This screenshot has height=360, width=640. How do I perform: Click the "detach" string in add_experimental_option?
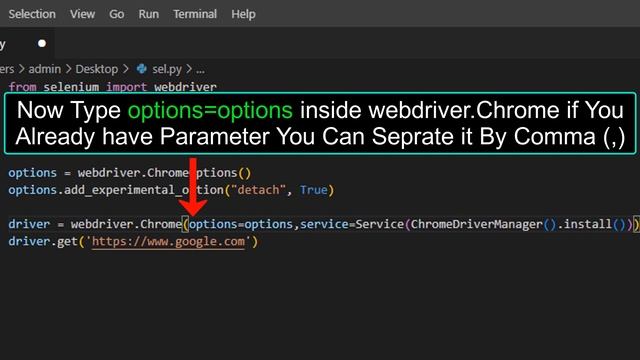(258, 190)
